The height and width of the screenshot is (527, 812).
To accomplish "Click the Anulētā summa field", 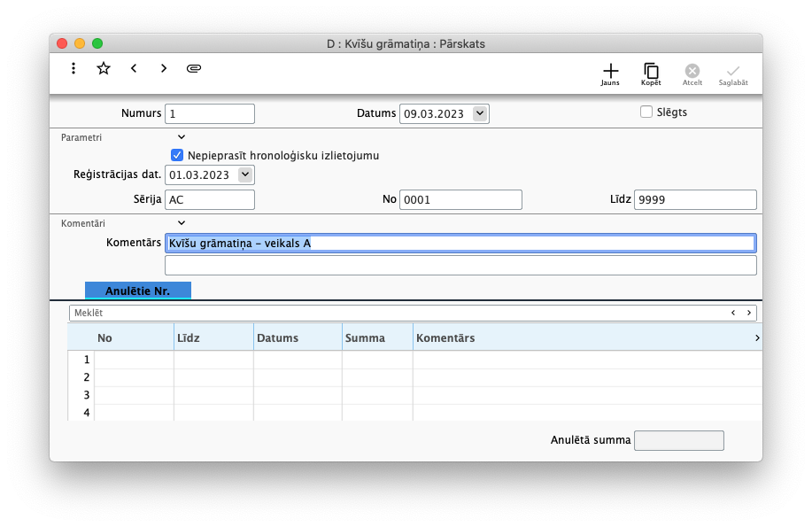I will (x=679, y=440).
